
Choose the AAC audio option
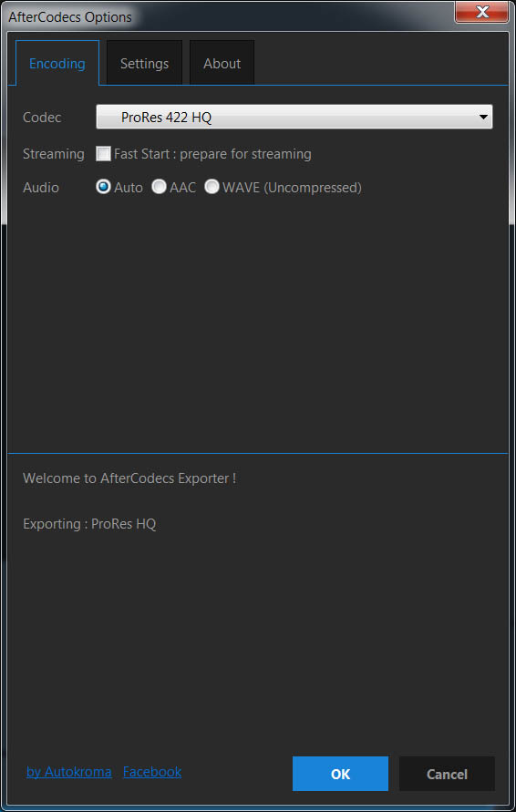(x=159, y=187)
